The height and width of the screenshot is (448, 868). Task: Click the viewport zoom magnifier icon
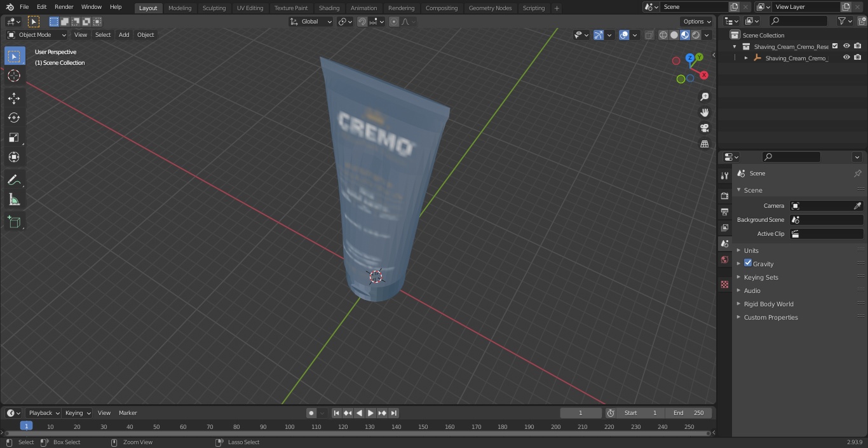click(704, 97)
